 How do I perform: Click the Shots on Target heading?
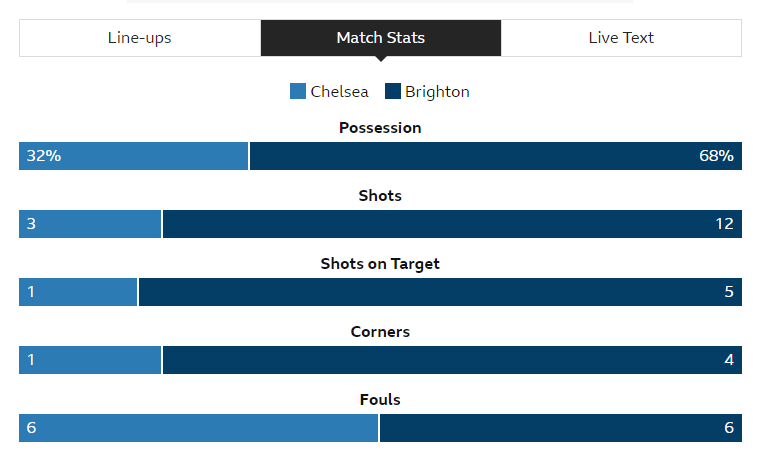(380, 264)
